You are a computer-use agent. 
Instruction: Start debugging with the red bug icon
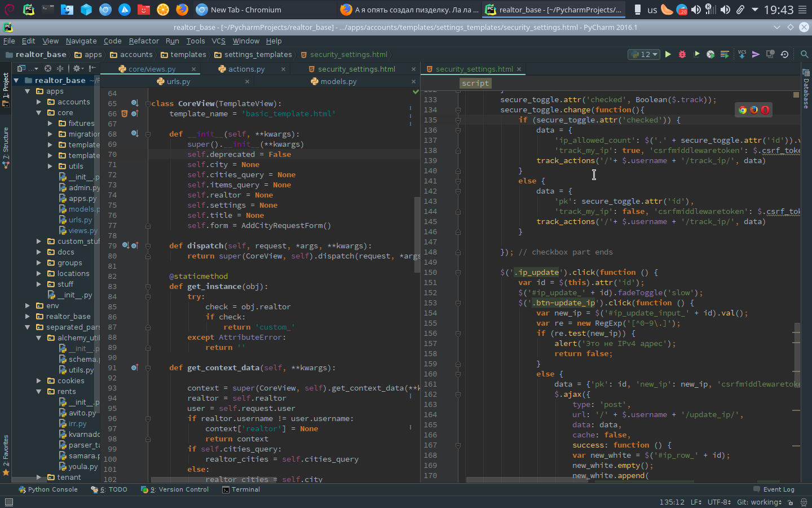[682, 54]
